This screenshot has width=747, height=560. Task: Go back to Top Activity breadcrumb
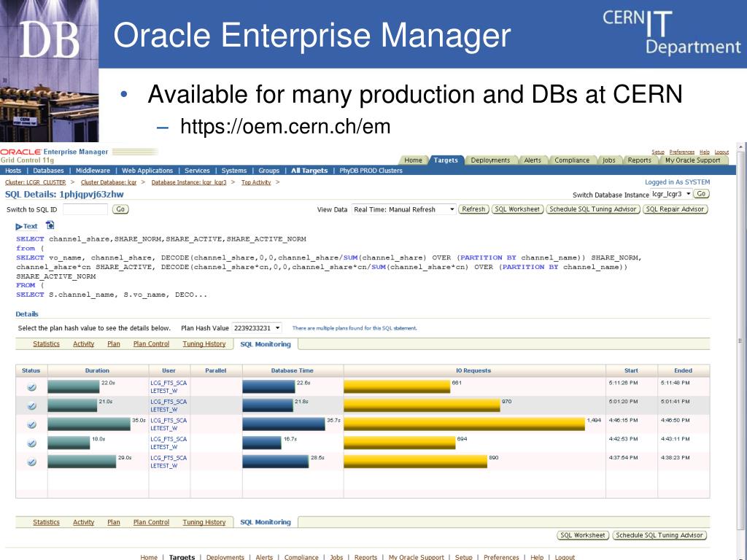click(256, 182)
